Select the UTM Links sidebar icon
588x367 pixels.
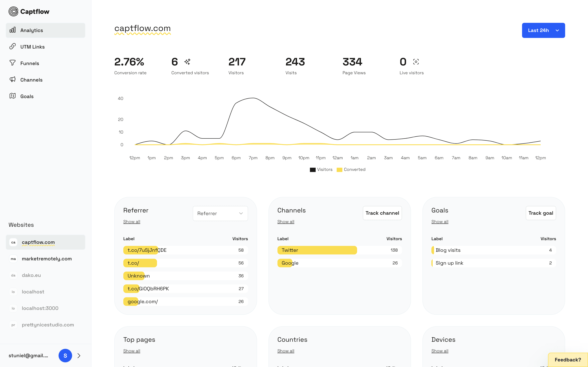coord(13,46)
